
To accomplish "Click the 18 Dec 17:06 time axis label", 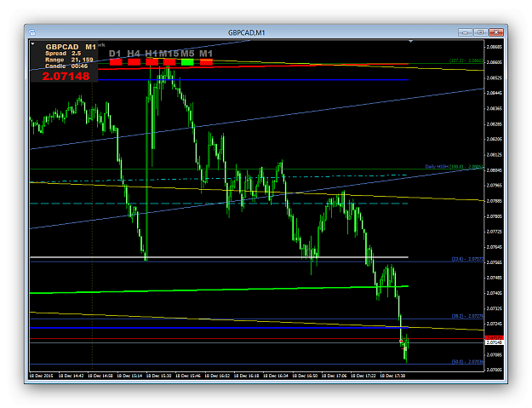I will (334, 376).
